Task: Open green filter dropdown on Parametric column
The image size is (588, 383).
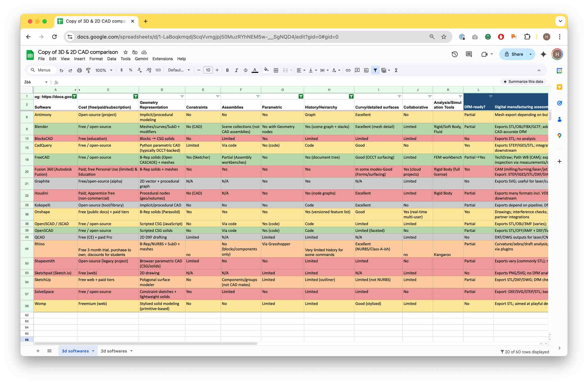Action: click(x=301, y=96)
